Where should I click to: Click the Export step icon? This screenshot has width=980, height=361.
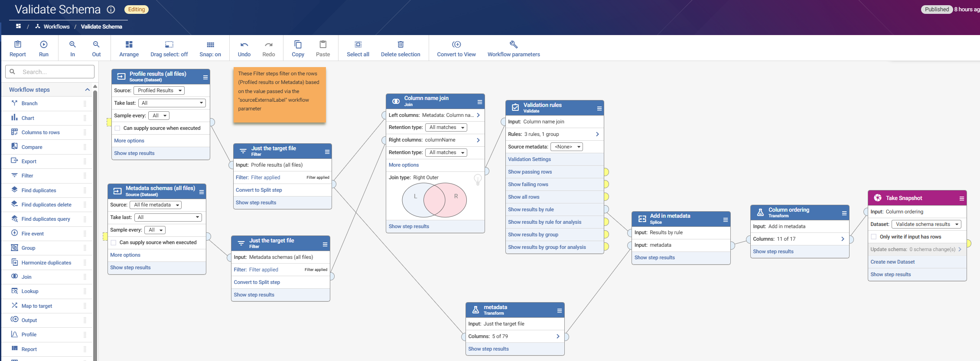coord(14,161)
